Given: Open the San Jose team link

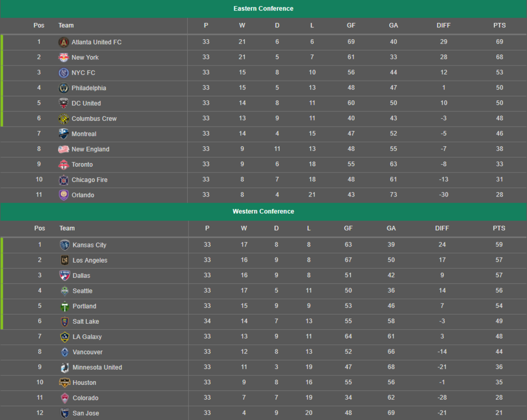Looking at the screenshot, I should [86, 413].
